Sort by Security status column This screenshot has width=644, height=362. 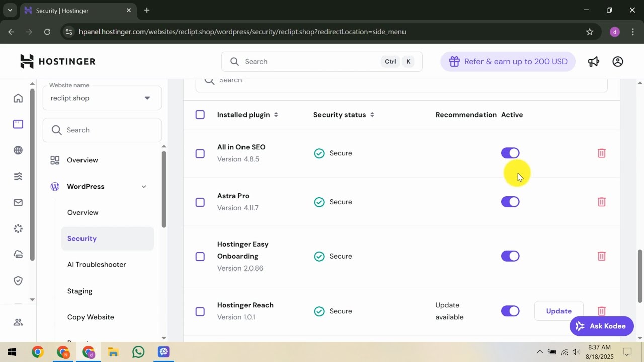[x=344, y=115]
